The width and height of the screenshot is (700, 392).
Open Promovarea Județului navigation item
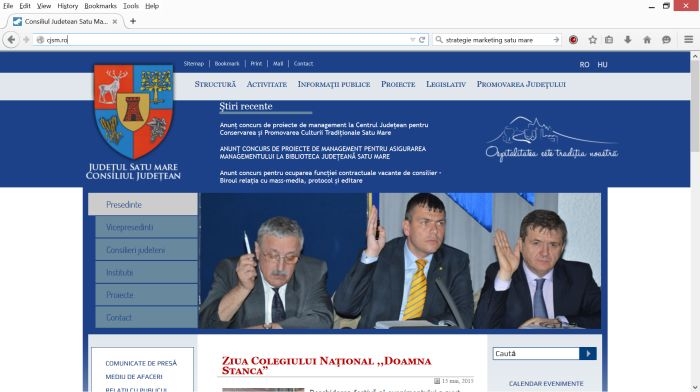click(521, 84)
